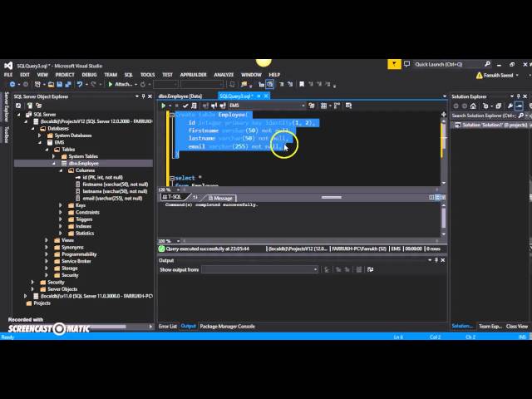Collapse the dbo.Employee table node

click(53, 163)
